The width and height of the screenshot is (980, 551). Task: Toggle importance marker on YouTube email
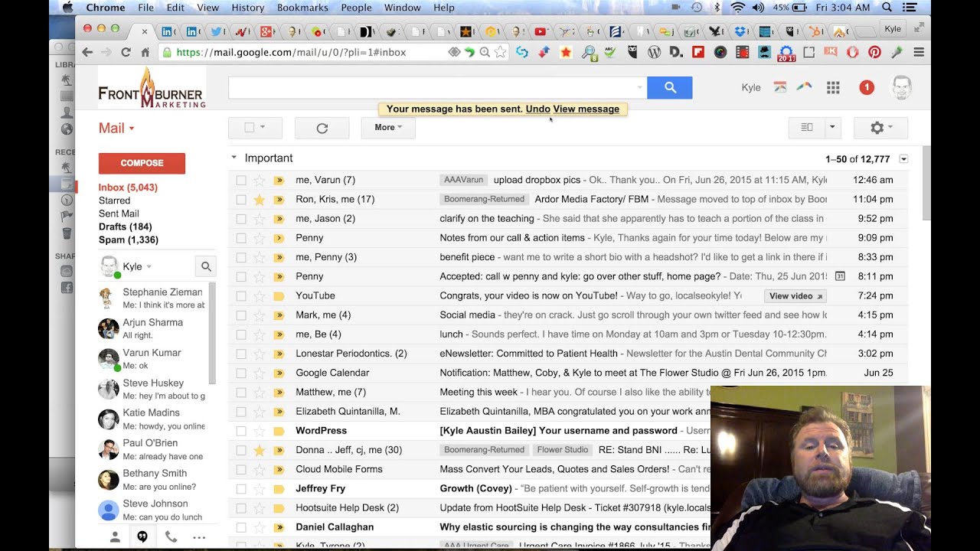pos(279,296)
